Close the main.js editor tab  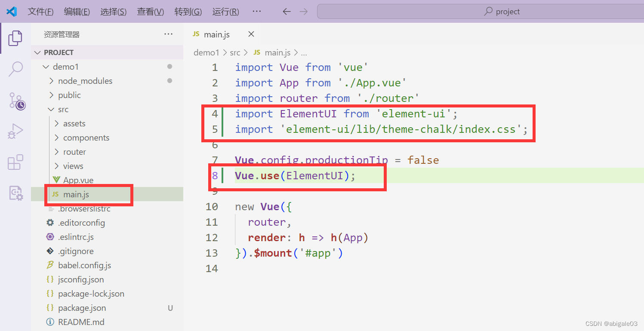tap(251, 34)
